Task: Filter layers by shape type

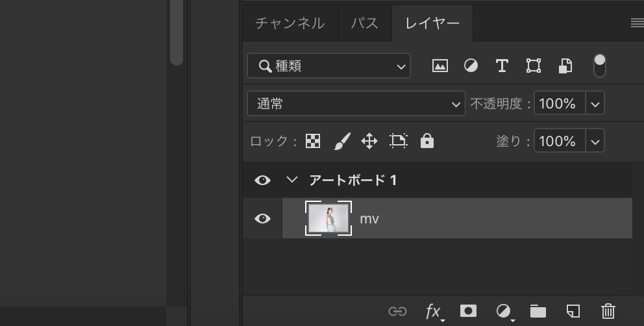Action: tap(533, 66)
